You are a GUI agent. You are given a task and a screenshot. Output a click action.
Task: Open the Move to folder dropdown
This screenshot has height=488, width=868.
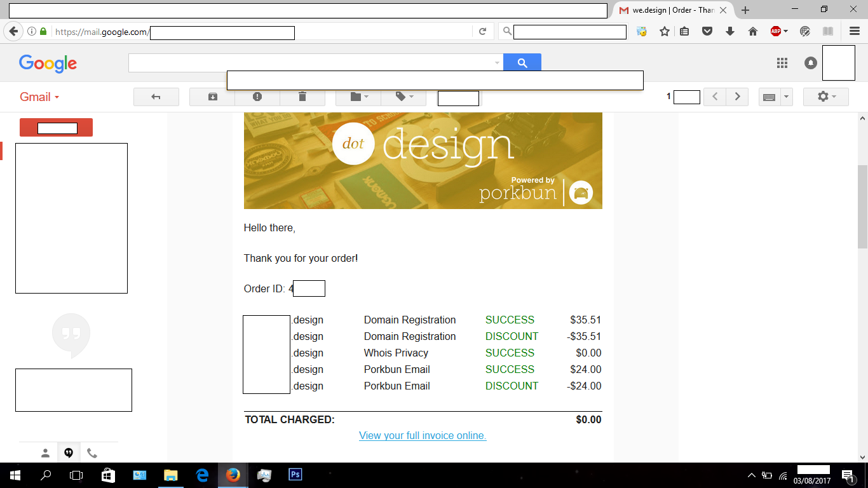pos(358,97)
